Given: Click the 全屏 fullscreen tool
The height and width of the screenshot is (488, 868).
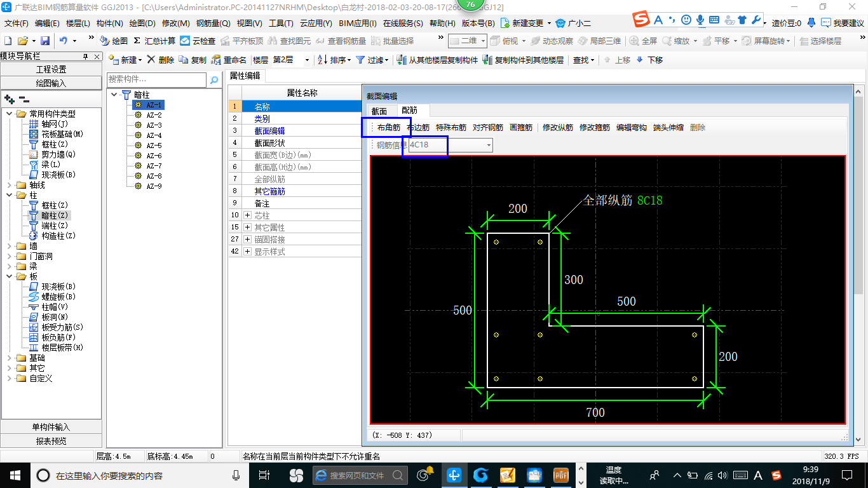Looking at the screenshot, I should [x=644, y=41].
